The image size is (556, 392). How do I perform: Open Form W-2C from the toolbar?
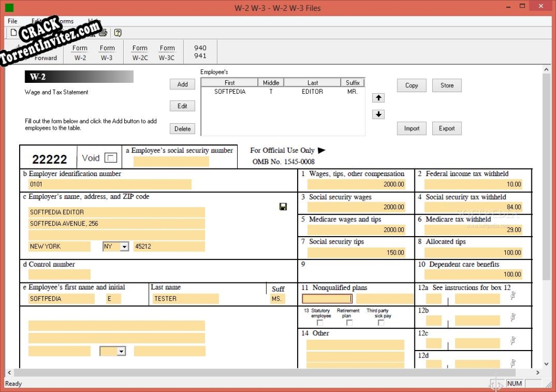click(x=140, y=52)
